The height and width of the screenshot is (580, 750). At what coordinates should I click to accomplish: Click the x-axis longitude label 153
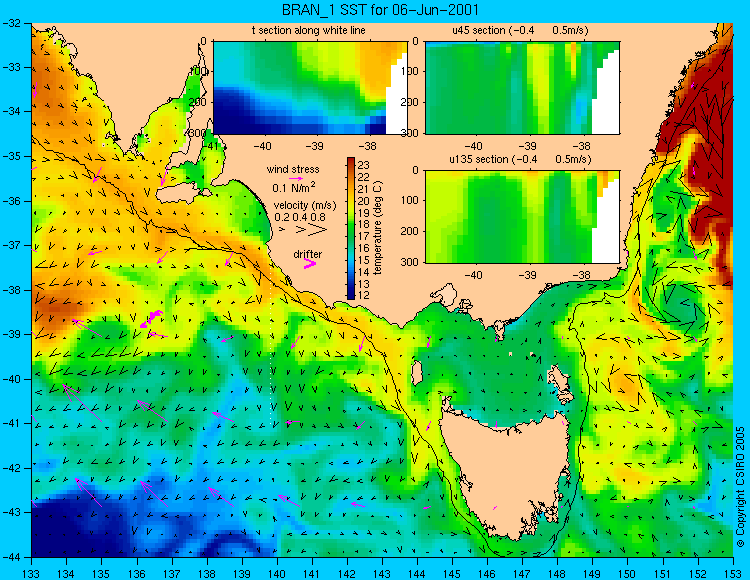point(732,573)
